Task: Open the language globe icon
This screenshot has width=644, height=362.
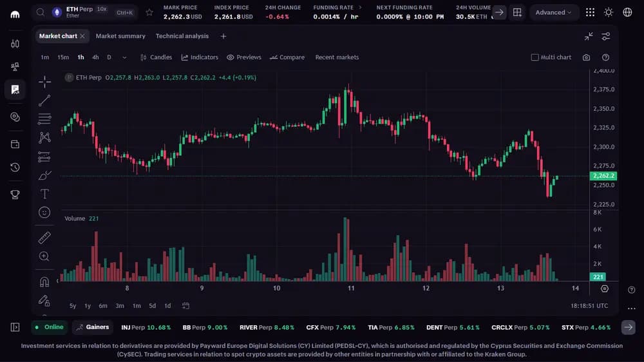Action: pos(627,12)
